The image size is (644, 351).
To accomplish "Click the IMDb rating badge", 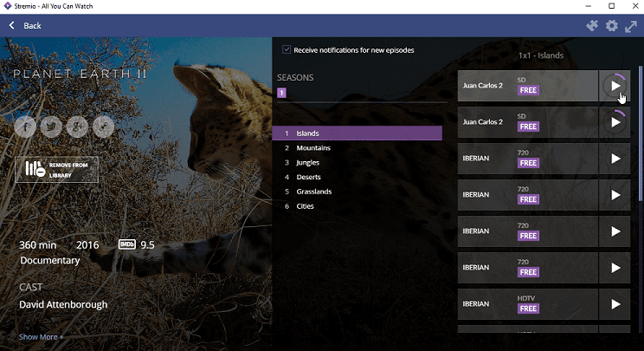I will click(127, 244).
